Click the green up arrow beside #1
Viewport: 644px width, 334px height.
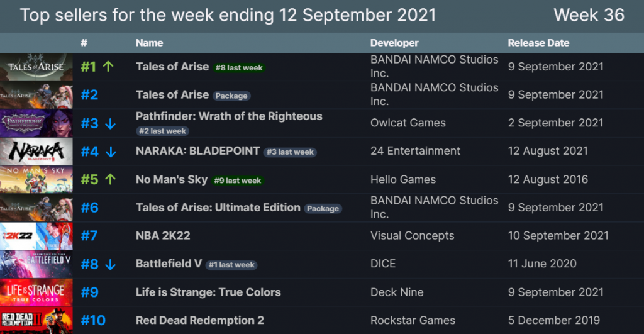(x=108, y=67)
